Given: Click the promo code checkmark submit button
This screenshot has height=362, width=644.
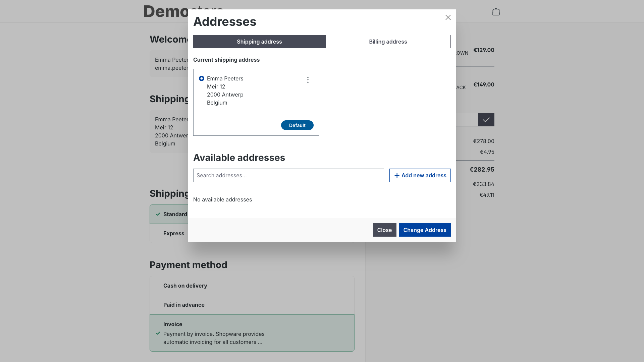Looking at the screenshot, I should point(486,120).
